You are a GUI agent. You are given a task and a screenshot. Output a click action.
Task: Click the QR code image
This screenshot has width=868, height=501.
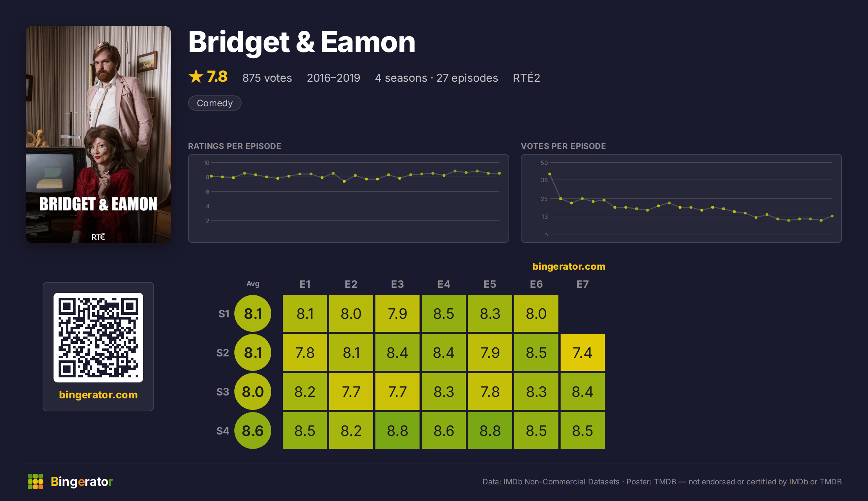[x=98, y=337]
